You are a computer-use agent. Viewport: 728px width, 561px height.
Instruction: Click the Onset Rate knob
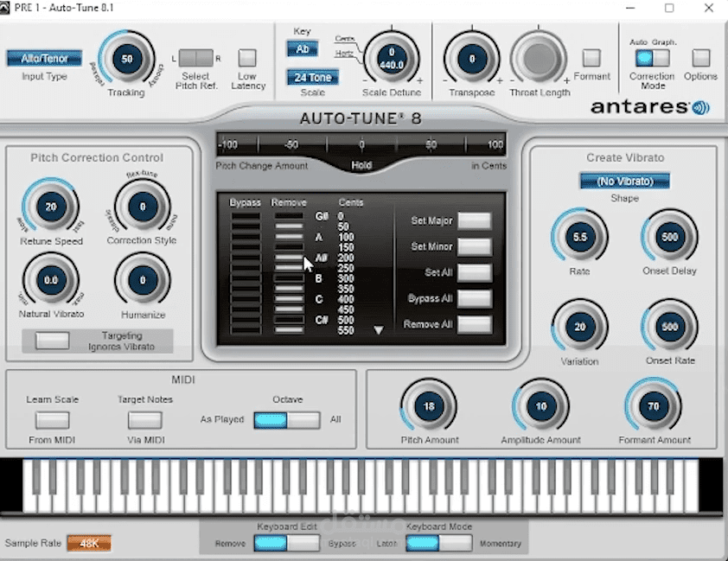coord(669,327)
